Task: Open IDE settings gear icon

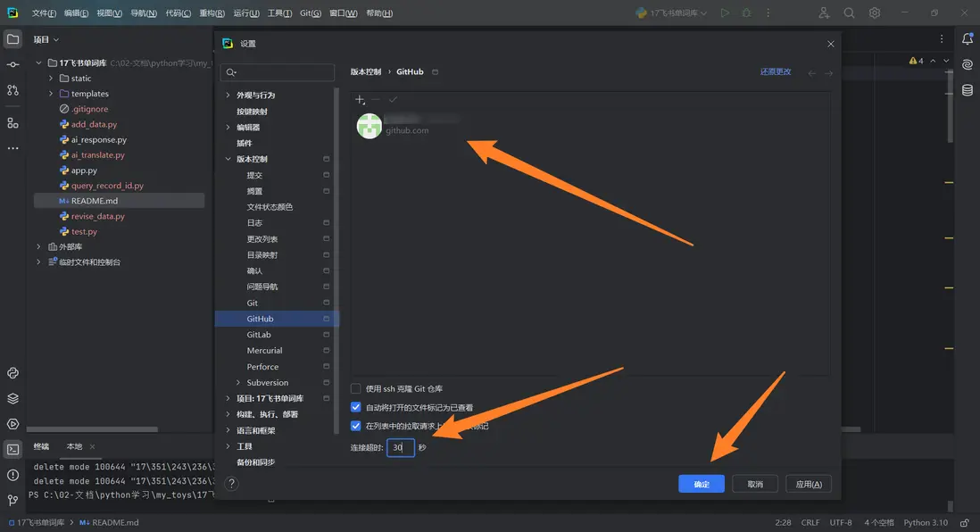Action: click(x=875, y=12)
